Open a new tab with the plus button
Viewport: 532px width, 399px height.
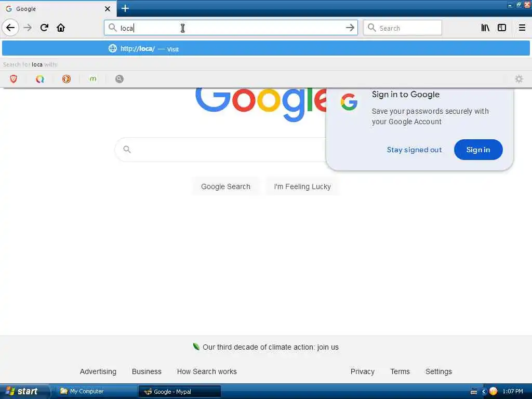(x=125, y=8)
